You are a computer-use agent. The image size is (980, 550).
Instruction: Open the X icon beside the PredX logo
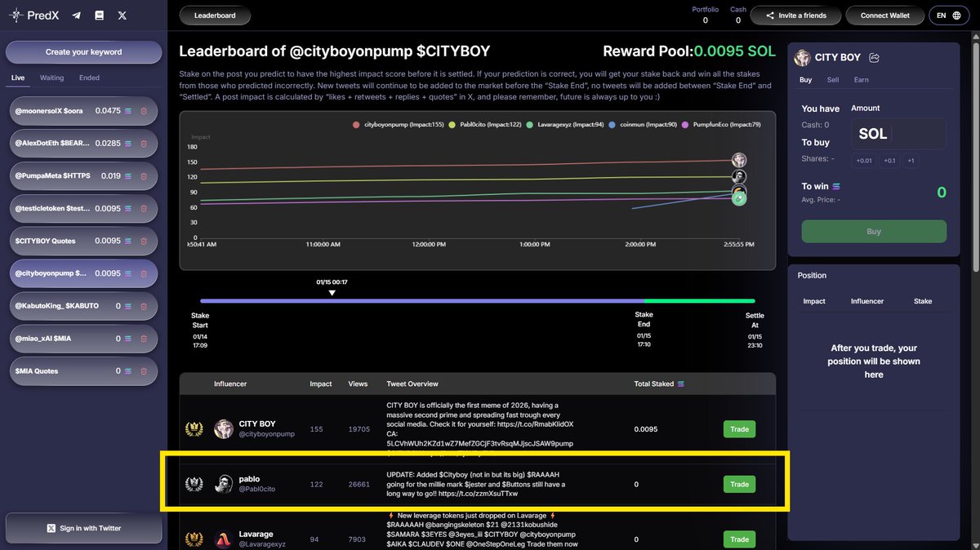click(122, 16)
